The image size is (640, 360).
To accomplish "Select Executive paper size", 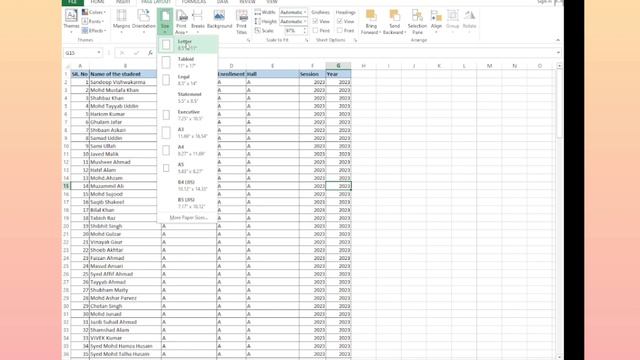I will (x=187, y=115).
